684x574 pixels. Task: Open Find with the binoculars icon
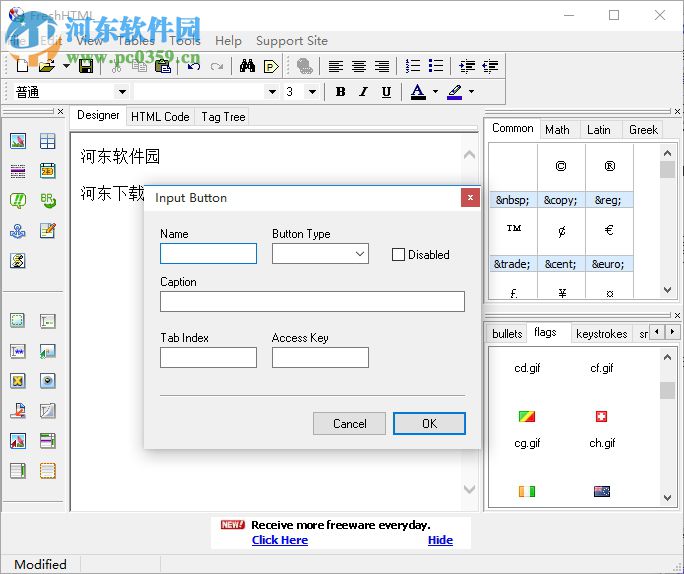click(x=247, y=66)
